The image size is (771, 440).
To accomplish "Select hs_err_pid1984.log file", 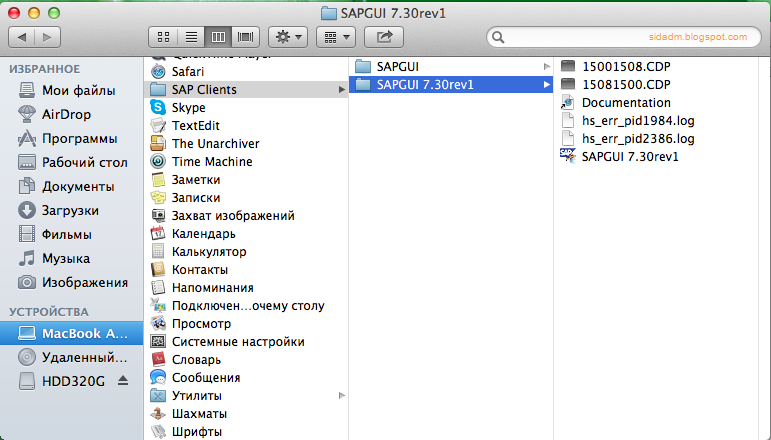I will tap(656, 121).
